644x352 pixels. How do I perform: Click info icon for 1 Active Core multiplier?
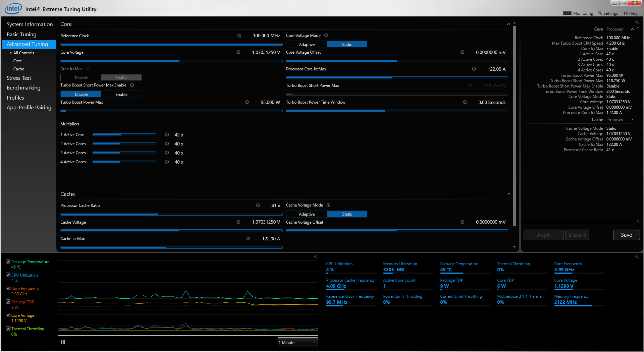click(x=167, y=135)
